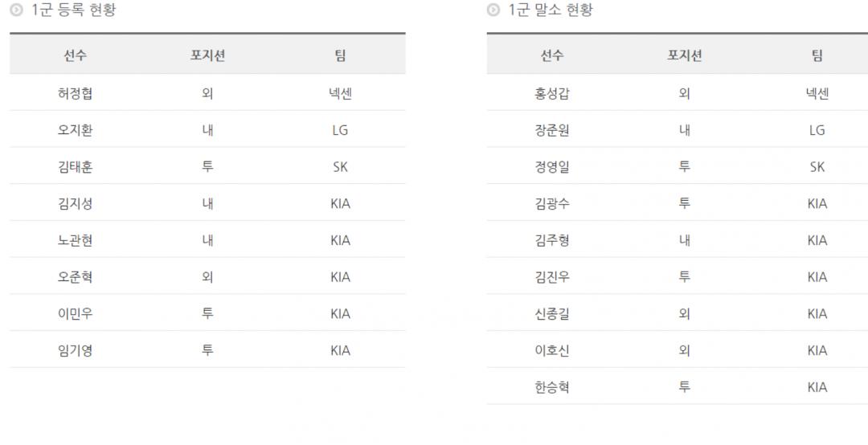
Task: Click the arrow icon beside 1군 등록 현황
Action: pos(17,10)
